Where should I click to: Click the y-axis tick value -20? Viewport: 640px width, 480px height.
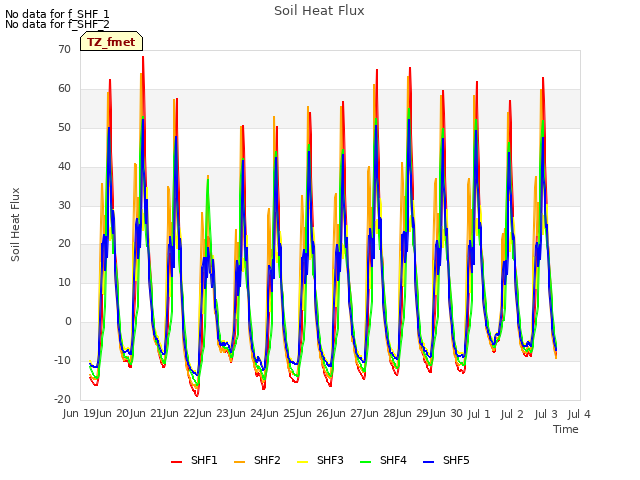(x=62, y=399)
